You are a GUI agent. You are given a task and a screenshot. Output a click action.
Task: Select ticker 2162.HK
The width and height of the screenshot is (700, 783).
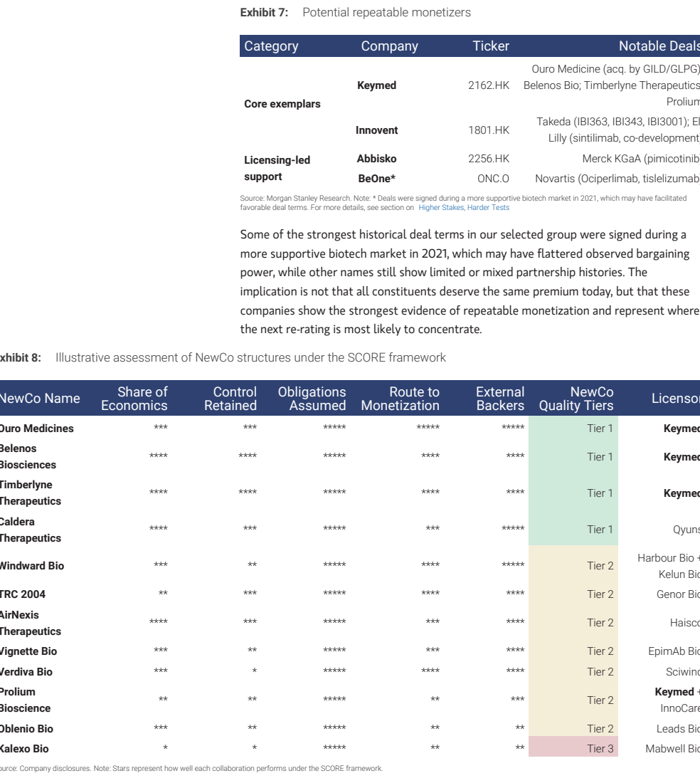pos(489,85)
